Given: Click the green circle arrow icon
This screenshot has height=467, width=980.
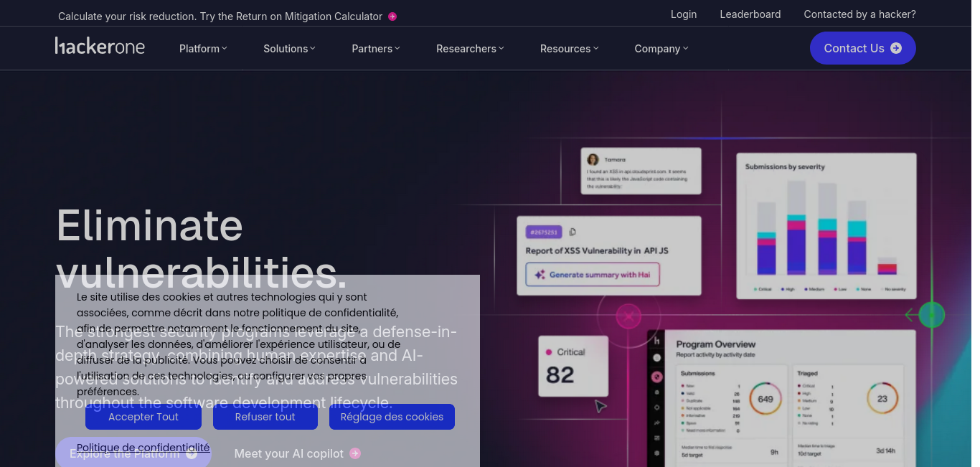Looking at the screenshot, I should tap(932, 314).
